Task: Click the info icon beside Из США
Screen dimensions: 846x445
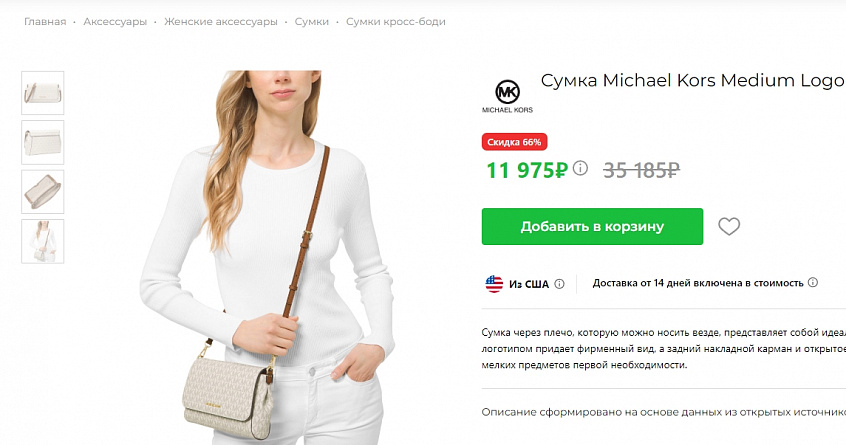Action: (560, 284)
